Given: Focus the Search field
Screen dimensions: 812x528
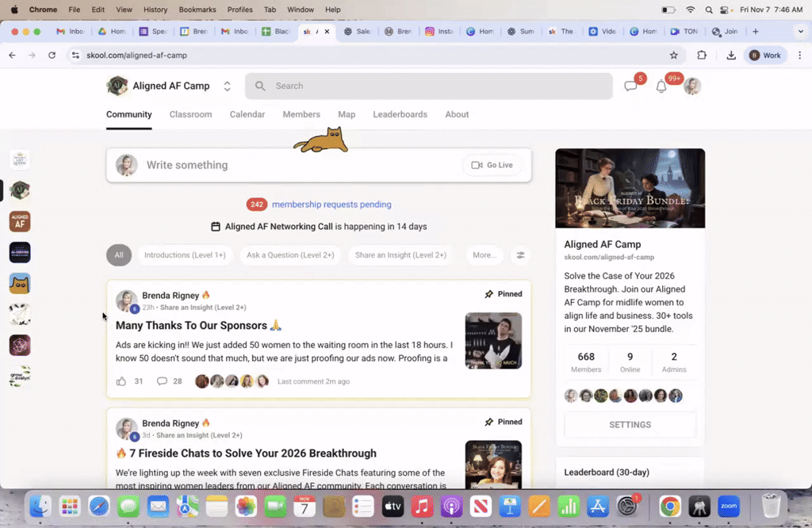Looking at the screenshot, I should [x=429, y=86].
